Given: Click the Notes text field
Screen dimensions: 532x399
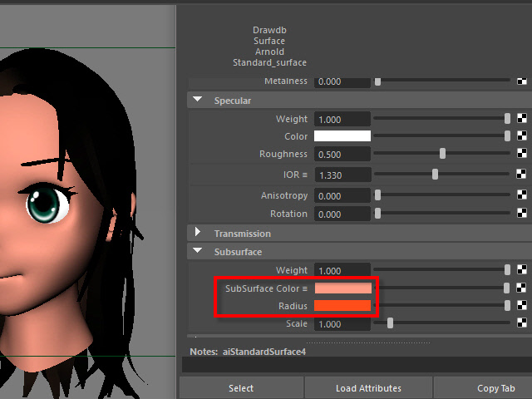Looking at the screenshot, I should coord(356,365).
